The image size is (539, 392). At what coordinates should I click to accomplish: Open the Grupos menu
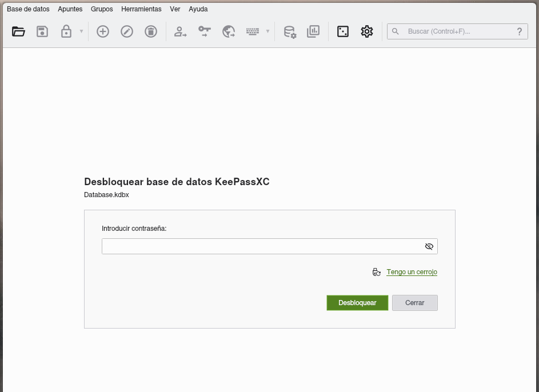(x=102, y=9)
